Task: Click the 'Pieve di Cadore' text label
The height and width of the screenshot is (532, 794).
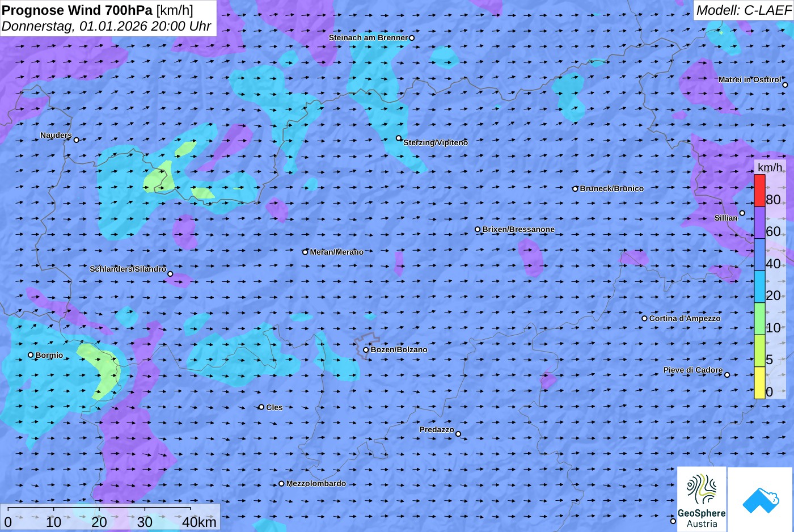Action: (x=693, y=370)
